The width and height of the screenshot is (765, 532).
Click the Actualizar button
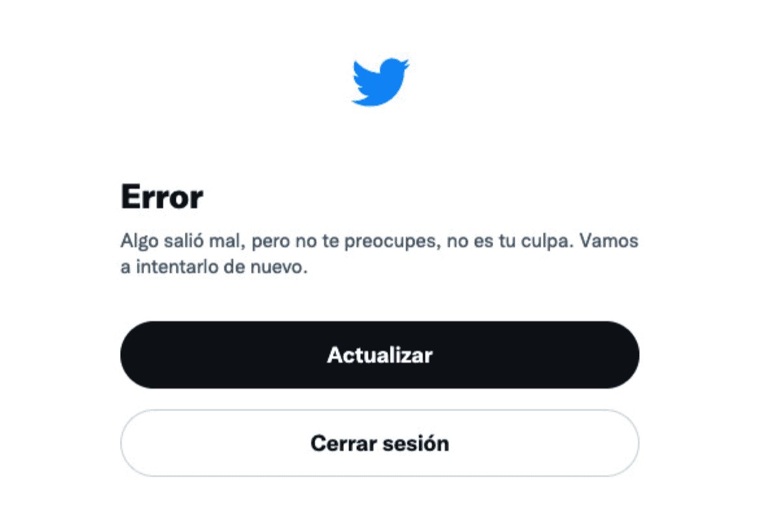point(380,354)
